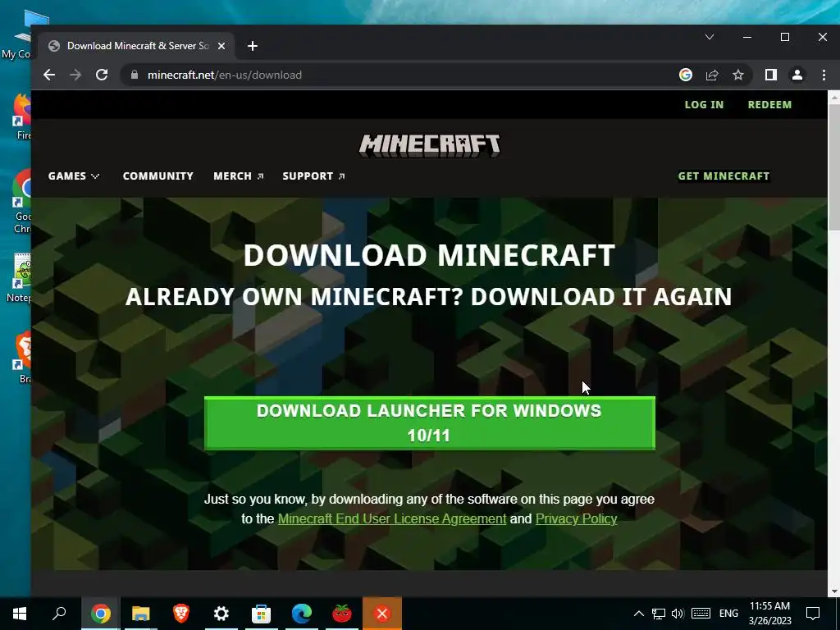Open the Google icon in address bar
The height and width of the screenshot is (630, 840).
point(686,75)
